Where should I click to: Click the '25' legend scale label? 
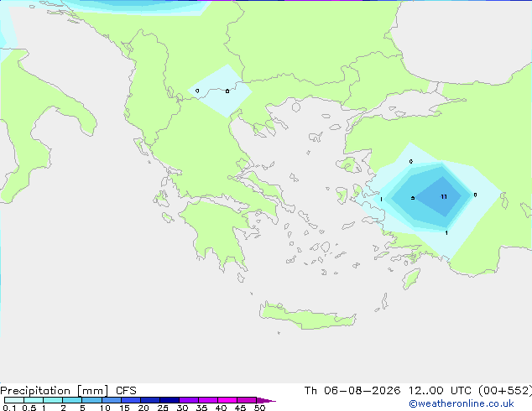163,408
